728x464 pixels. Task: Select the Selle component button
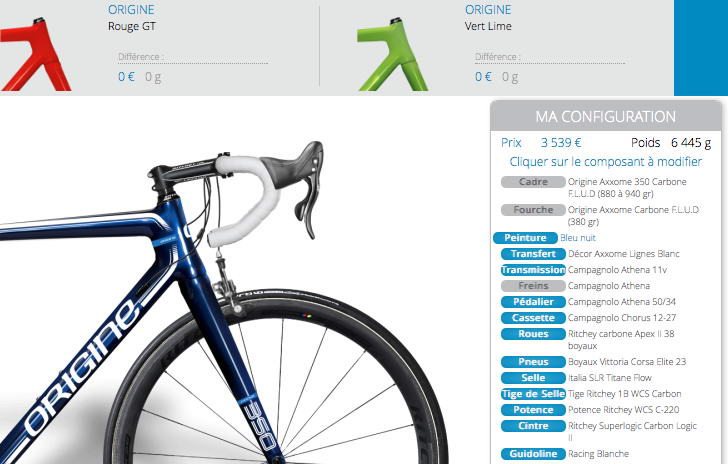point(533,378)
